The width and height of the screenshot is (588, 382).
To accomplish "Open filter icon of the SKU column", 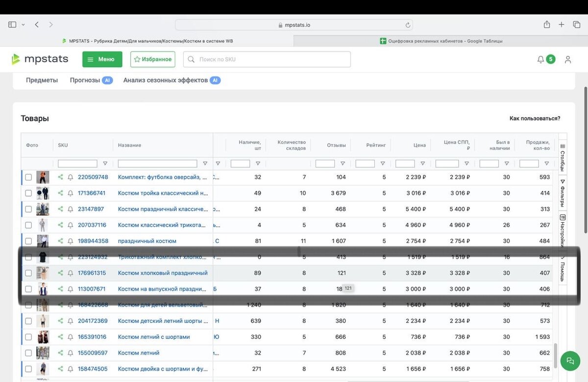I will (105, 164).
